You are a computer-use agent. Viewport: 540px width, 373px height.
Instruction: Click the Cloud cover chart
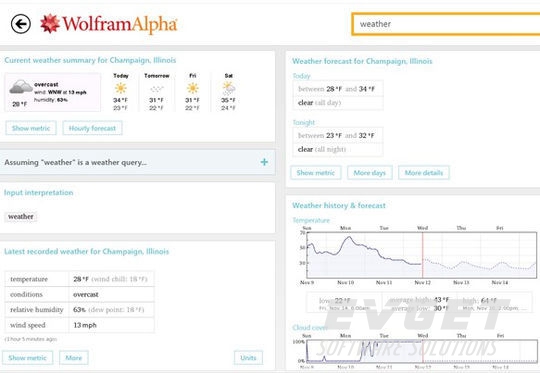[x=422, y=351]
